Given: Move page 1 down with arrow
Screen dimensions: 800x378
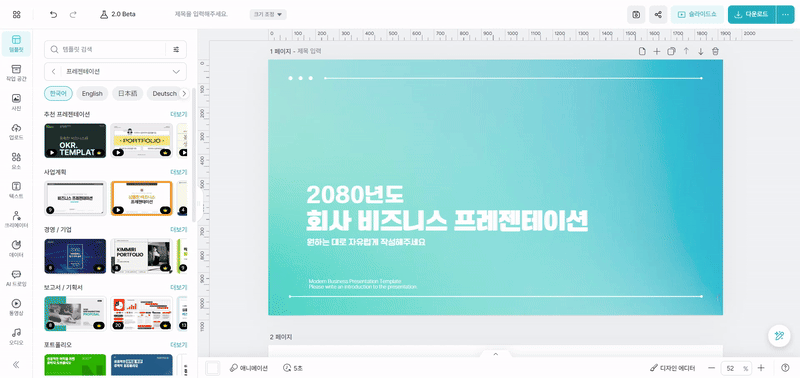Looking at the screenshot, I should [x=701, y=51].
